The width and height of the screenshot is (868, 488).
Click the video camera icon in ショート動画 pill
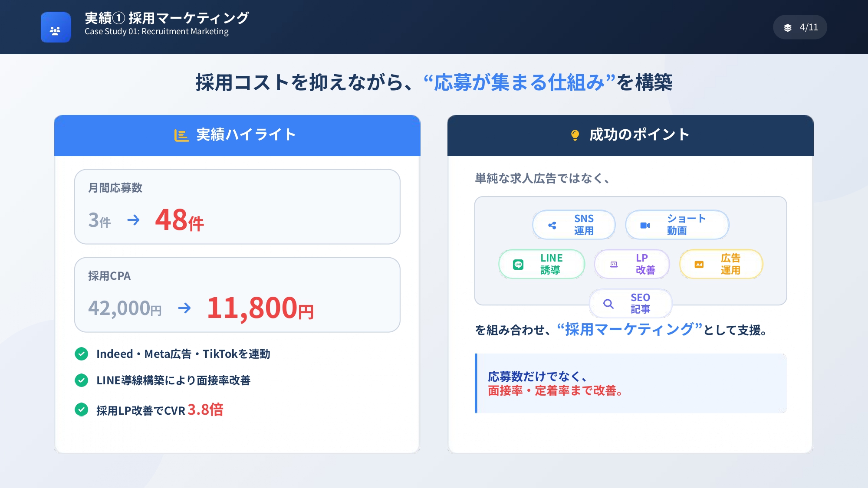click(x=645, y=225)
